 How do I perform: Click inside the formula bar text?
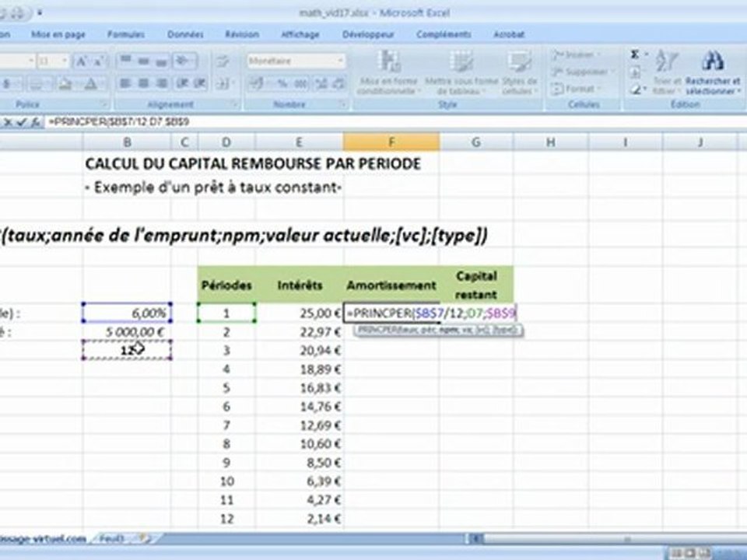point(119,122)
